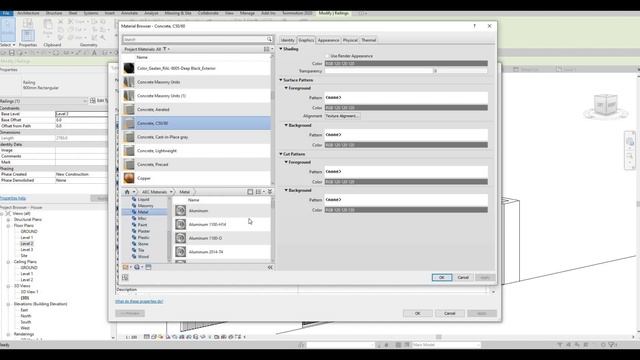Click Cancel in the Type Properties dialog behind
The image size is (640, 360).
coord(450,313)
